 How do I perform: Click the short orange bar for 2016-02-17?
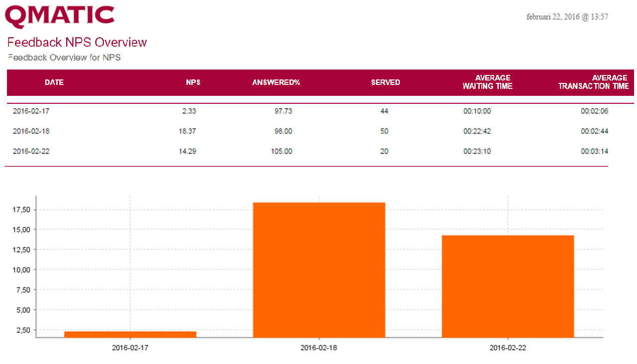130,334
